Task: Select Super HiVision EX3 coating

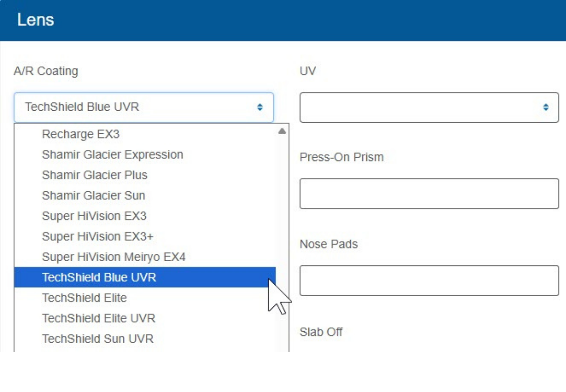Action: pos(94,216)
